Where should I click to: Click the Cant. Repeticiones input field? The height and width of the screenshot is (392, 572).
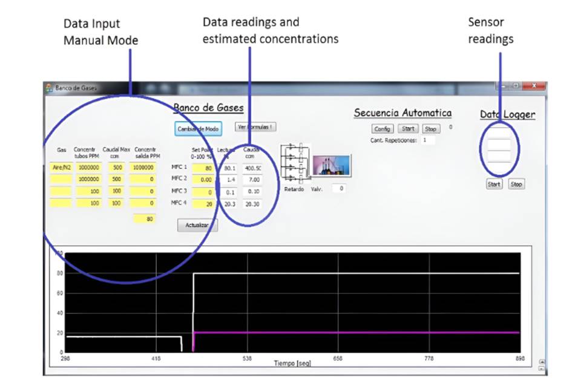pyautogui.click(x=428, y=140)
